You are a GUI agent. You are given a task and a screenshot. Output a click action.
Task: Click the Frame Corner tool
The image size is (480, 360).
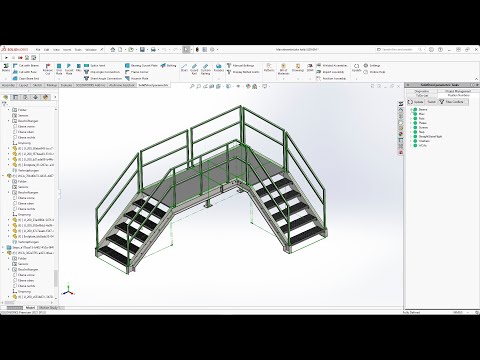(137, 72)
